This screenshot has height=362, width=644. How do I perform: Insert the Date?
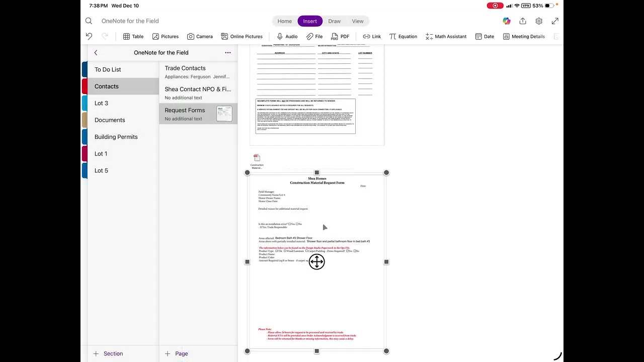point(485,36)
